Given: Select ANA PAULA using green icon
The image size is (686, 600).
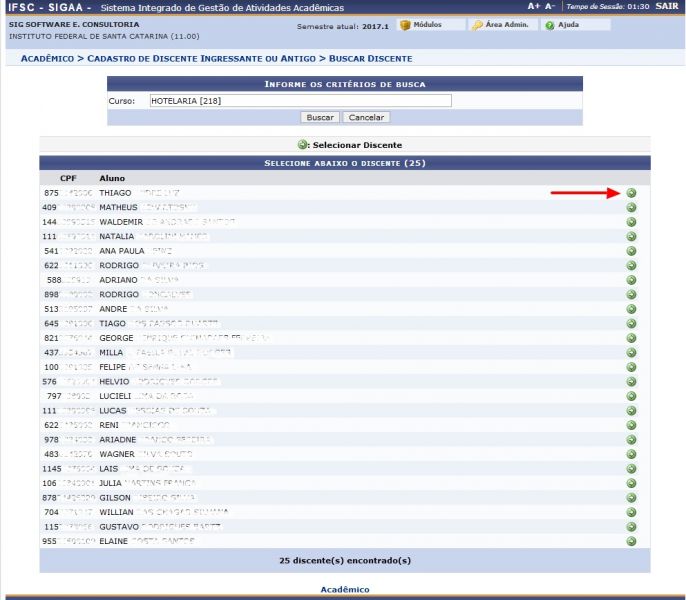Looking at the screenshot, I should (631, 251).
